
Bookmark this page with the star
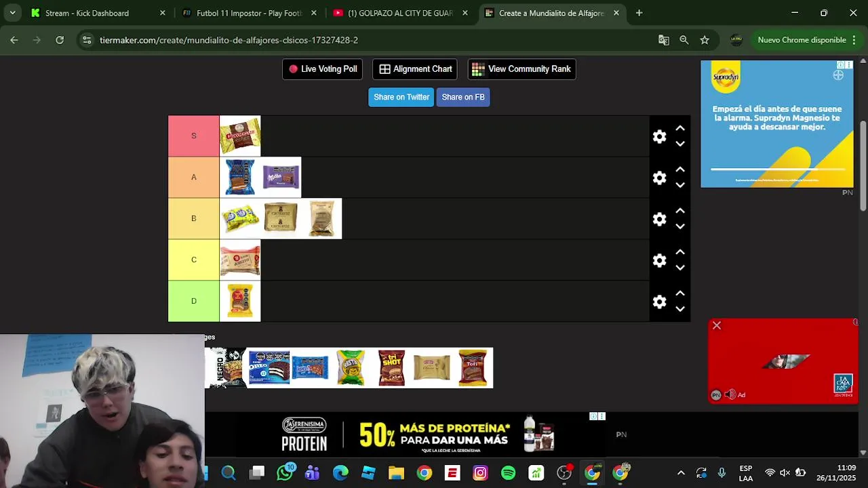coord(705,40)
